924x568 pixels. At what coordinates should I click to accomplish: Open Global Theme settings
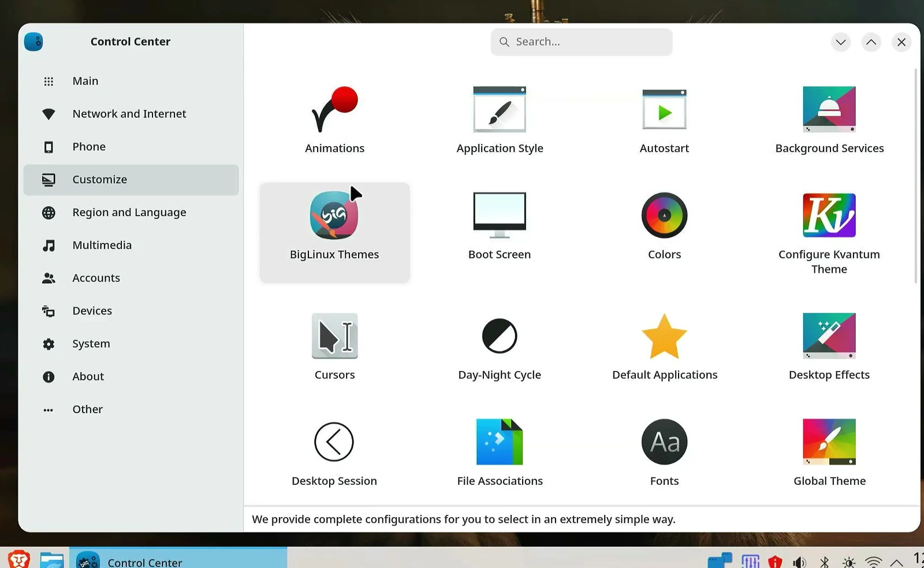click(x=829, y=453)
